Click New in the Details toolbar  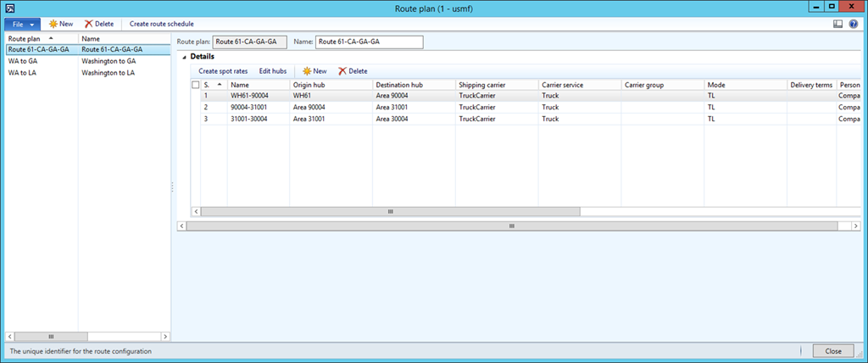point(314,71)
